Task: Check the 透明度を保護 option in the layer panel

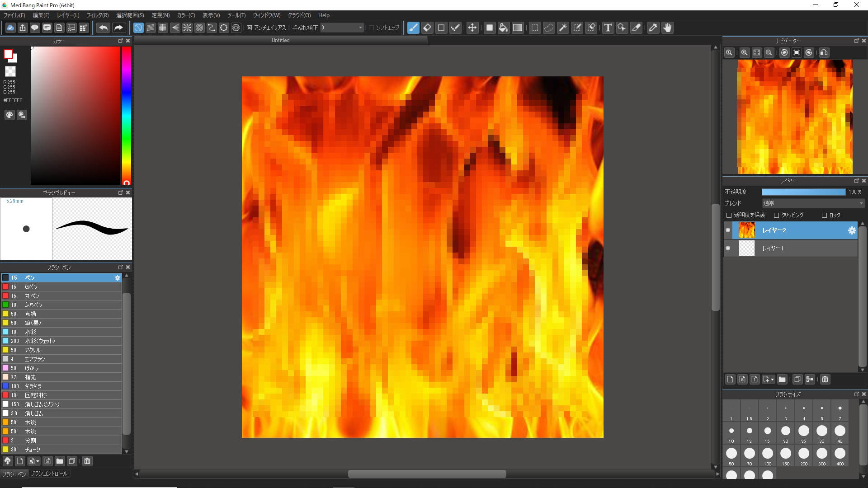Action: pyautogui.click(x=728, y=215)
